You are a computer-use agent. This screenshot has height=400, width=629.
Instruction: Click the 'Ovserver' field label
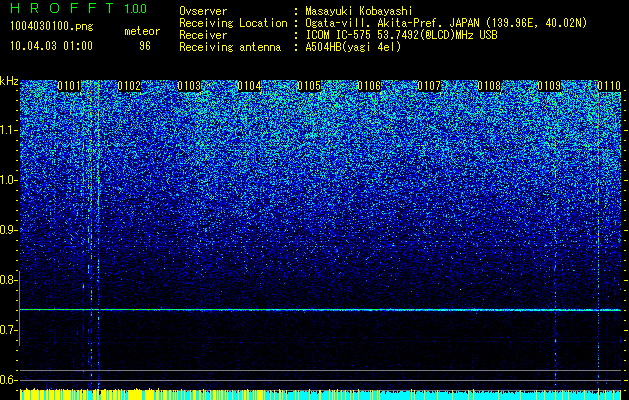click(203, 11)
